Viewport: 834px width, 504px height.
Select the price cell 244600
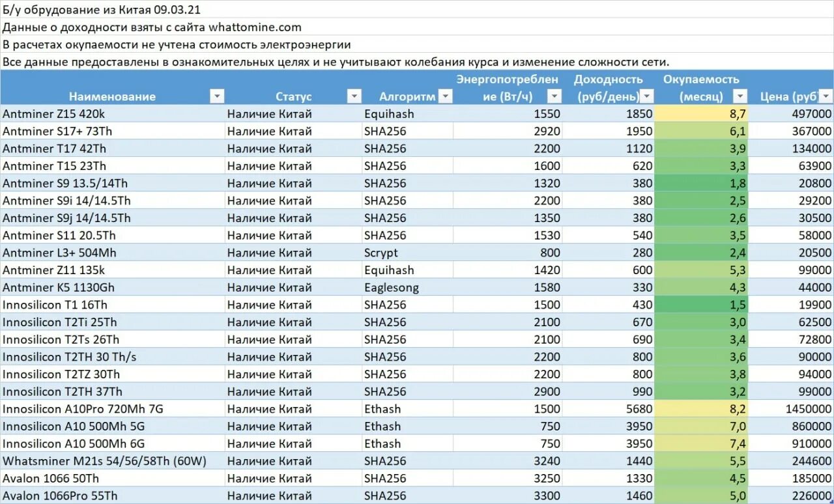pyautogui.click(x=791, y=461)
